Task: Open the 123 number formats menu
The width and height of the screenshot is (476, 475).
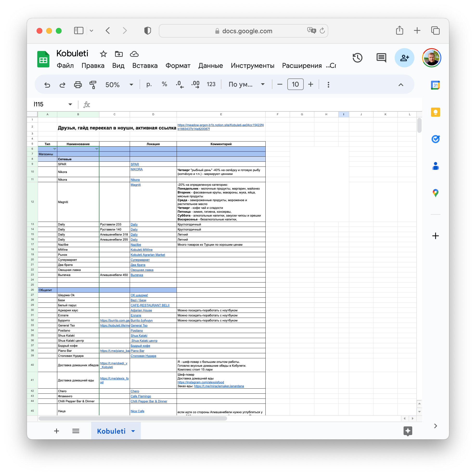Action: click(211, 84)
